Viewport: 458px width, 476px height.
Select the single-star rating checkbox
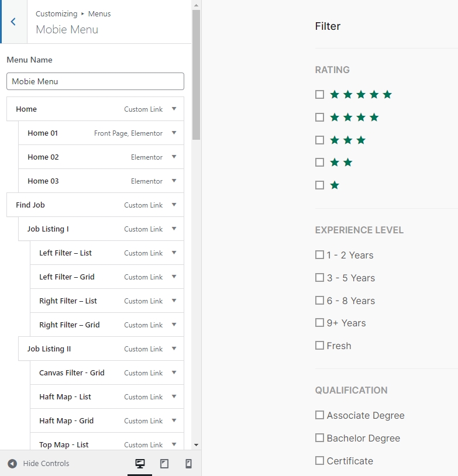click(319, 185)
